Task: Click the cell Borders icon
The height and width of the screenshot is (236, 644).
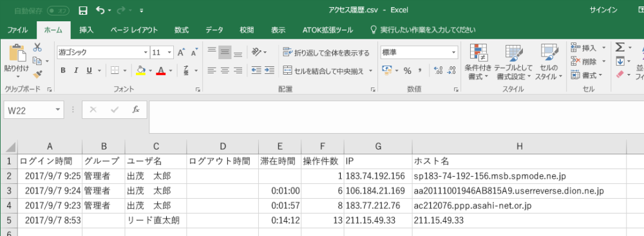Action: (115, 71)
